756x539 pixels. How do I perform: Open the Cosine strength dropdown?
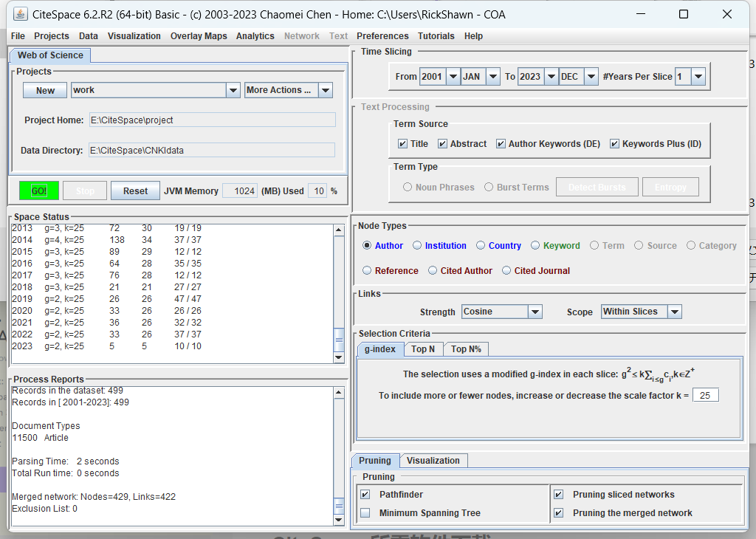(x=535, y=312)
